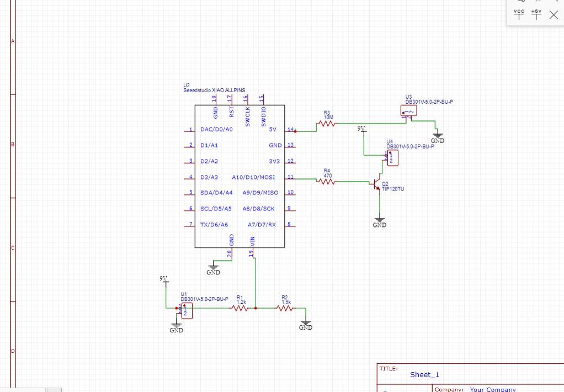This screenshot has height=392, width=564.
Task: Select 9V power flag near connector U4
Action: pyautogui.click(x=361, y=130)
